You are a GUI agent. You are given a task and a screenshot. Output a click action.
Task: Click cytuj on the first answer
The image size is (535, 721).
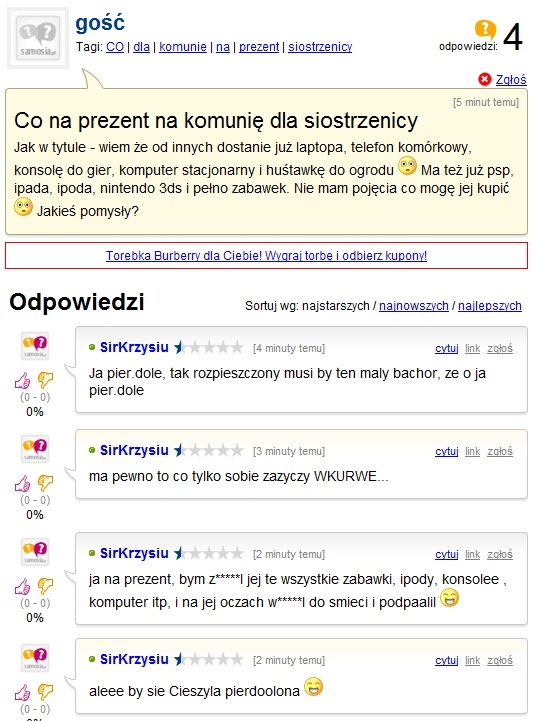click(447, 349)
